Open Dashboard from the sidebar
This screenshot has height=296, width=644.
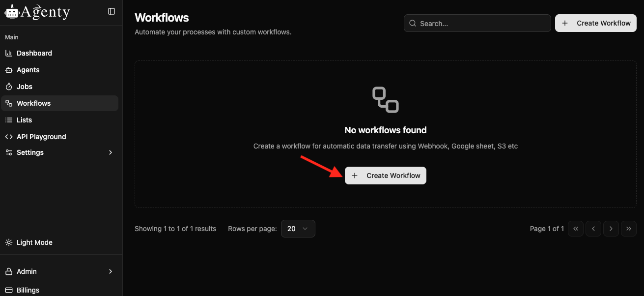pos(34,53)
